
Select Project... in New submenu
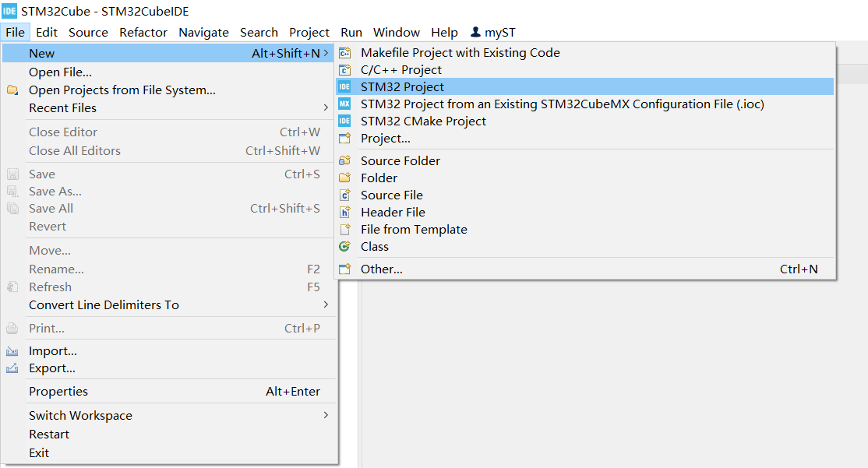point(584,139)
